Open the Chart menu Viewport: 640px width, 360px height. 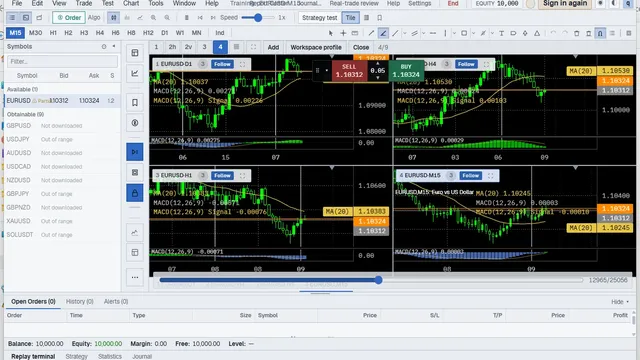pyautogui.click(x=131, y=3)
